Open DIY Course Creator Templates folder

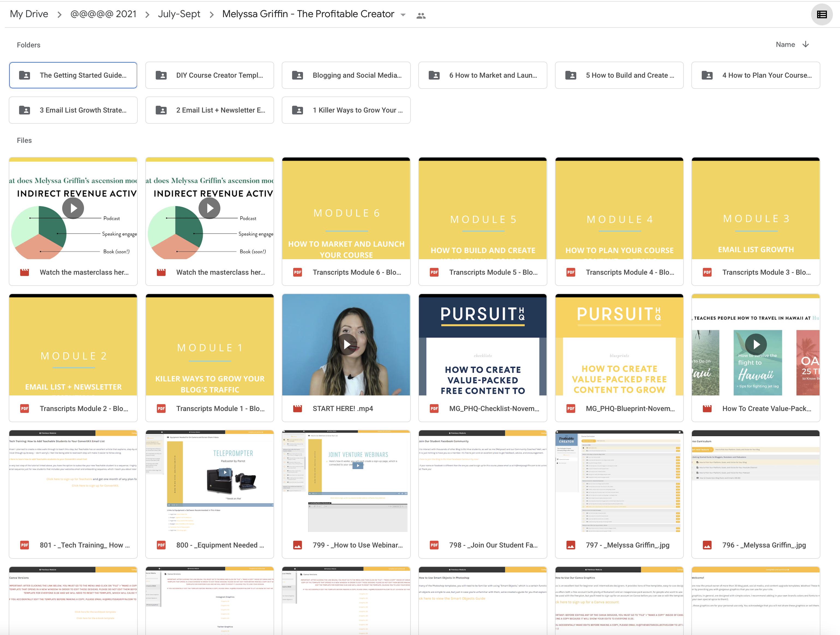pyautogui.click(x=210, y=75)
